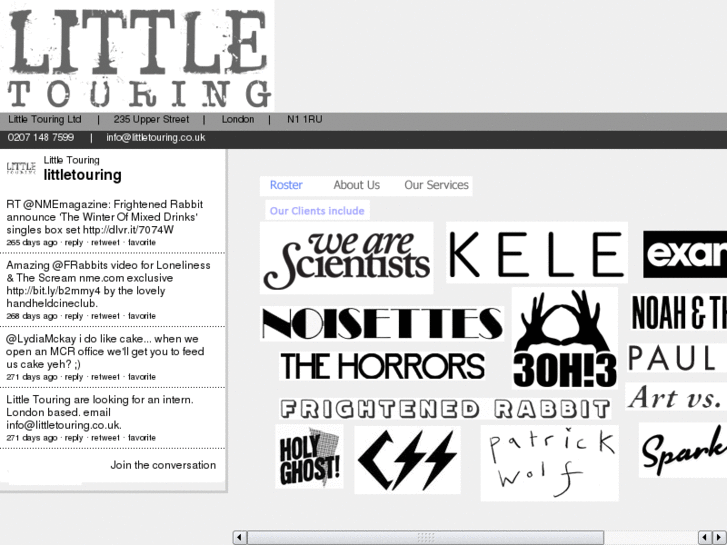Select the CSS lightning logo
Image resolution: width=727 pixels, height=545 pixels.
(407, 460)
